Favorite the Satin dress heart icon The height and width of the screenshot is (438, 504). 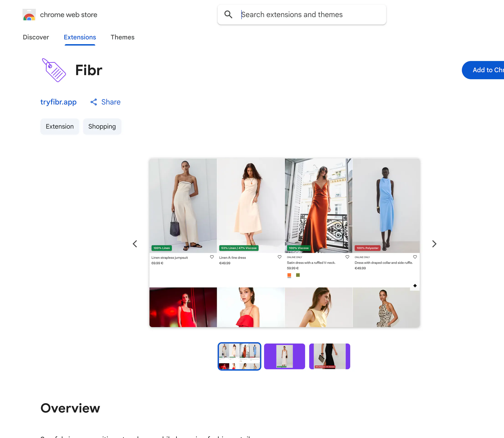point(347,257)
